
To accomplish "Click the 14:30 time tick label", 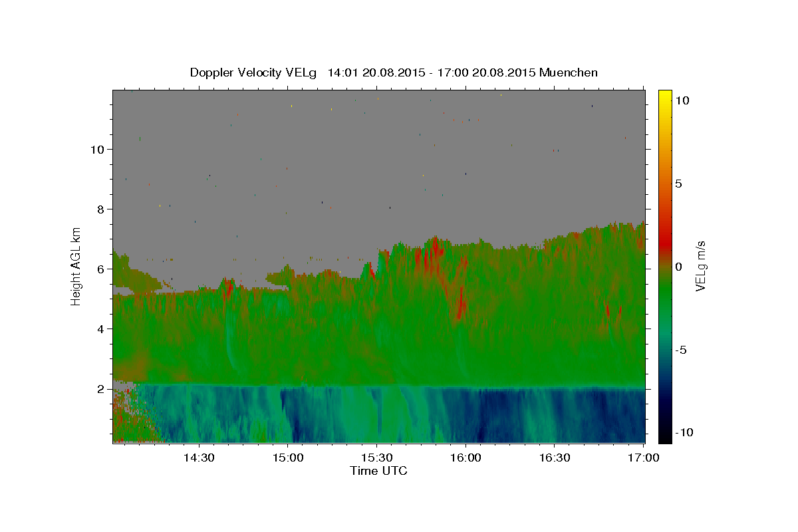I will (x=199, y=458).
